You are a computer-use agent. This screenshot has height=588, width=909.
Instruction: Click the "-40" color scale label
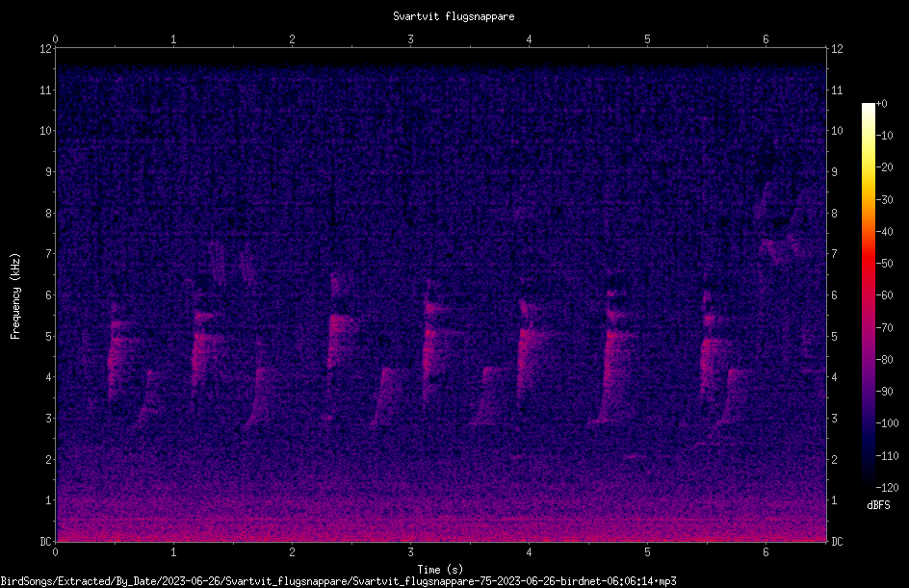885,232
